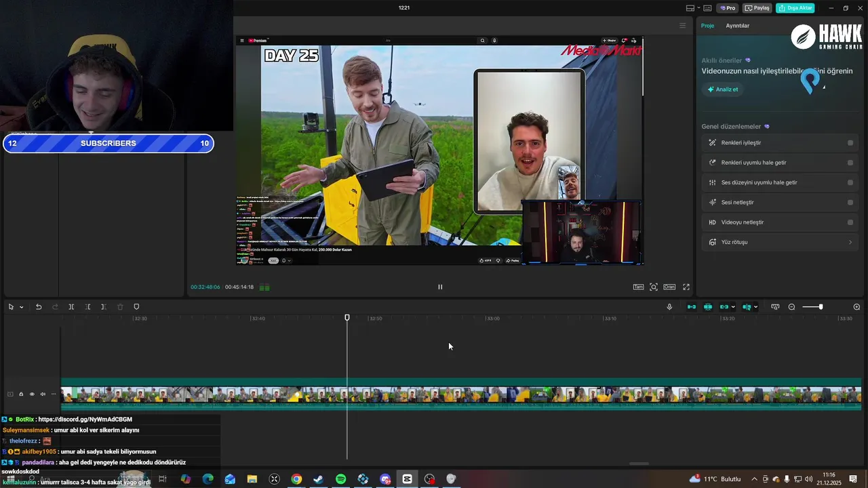Undo the last edit

[x=39, y=307]
